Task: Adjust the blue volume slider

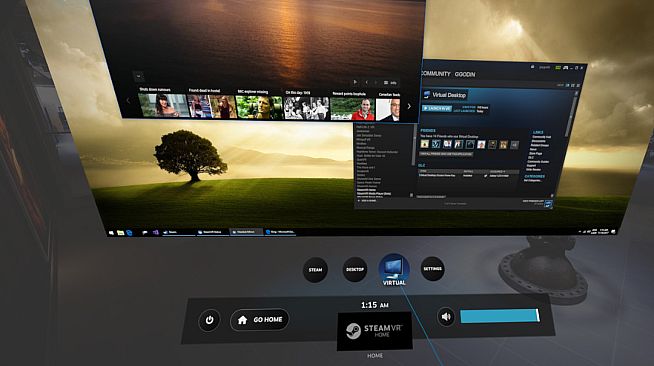Action: tap(500, 316)
